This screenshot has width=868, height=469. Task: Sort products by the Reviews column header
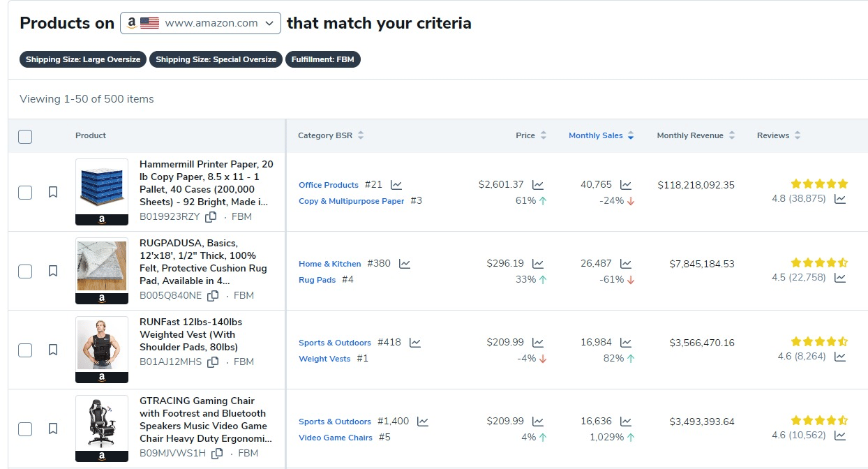pyautogui.click(x=779, y=135)
